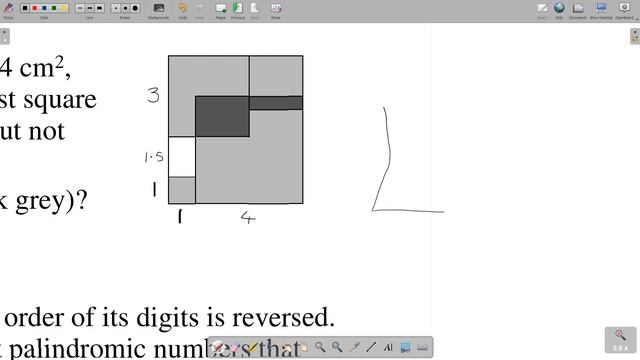
Task: Add a new page with Pages
Action: 221,10
